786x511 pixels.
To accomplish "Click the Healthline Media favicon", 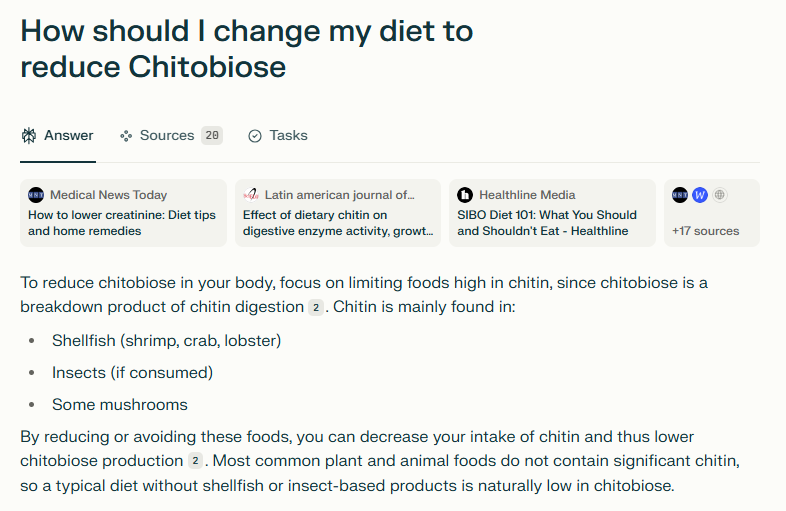I will click(x=465, y=195).
